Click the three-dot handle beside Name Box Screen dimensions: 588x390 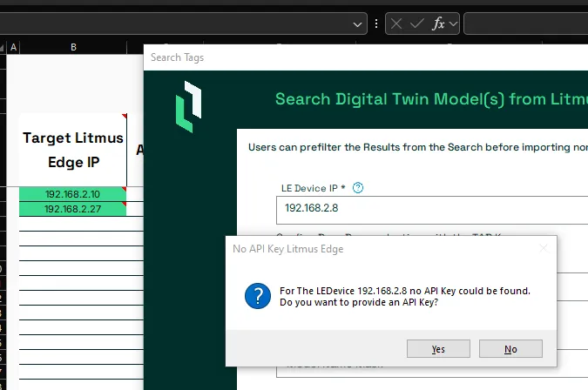376,24
